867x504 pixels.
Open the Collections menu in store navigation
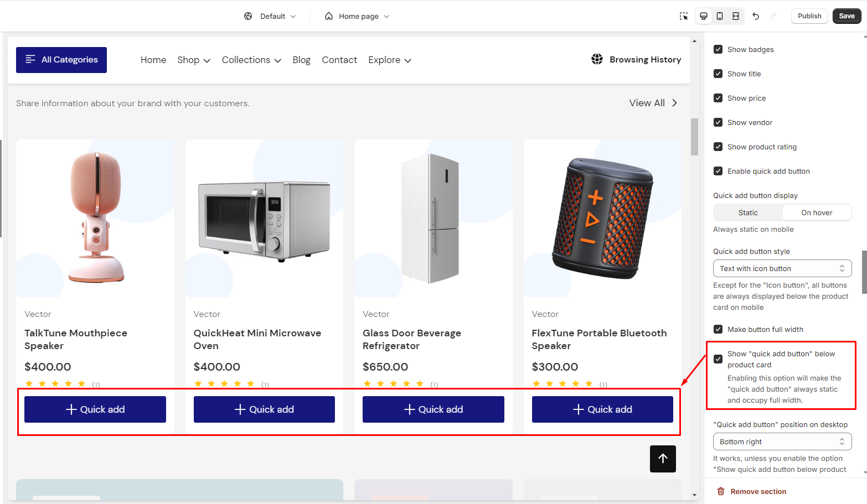click(251, 60)
